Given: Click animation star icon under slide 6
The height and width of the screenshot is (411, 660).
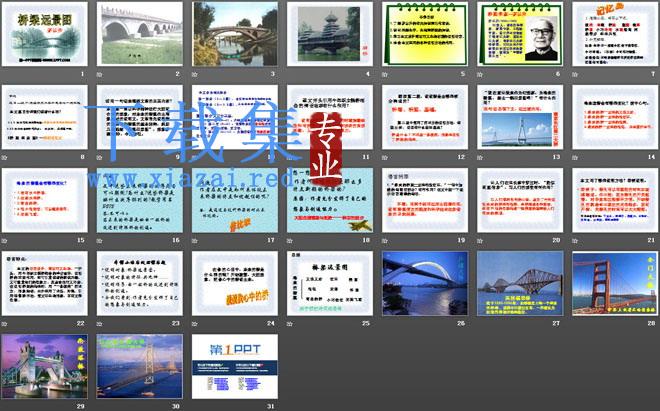Looking at the screenshot, I should (480, 75).
